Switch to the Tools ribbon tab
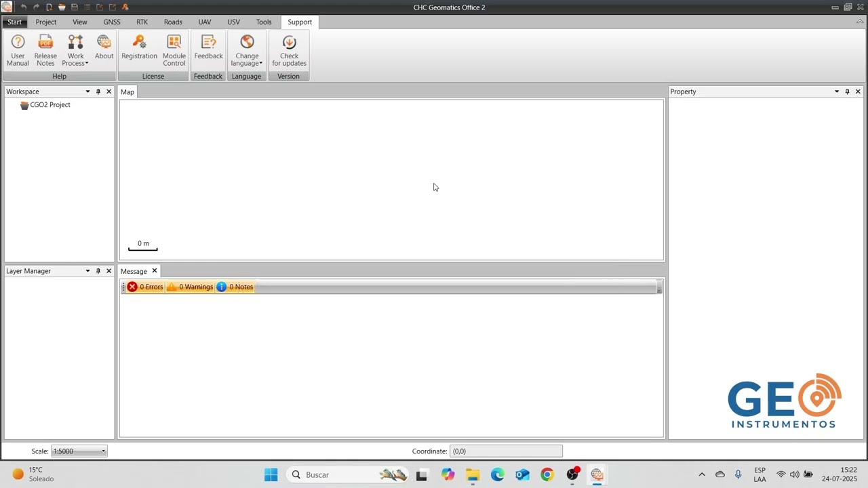The width and height of the screenshot is (868, 488). 264,22
